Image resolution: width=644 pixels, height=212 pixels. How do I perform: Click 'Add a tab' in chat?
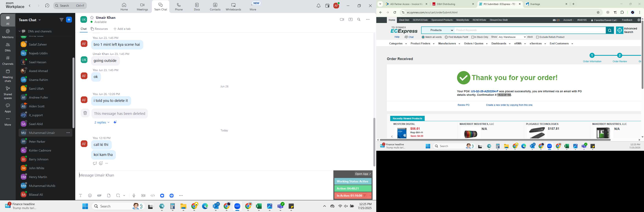[x=122, y=29]
